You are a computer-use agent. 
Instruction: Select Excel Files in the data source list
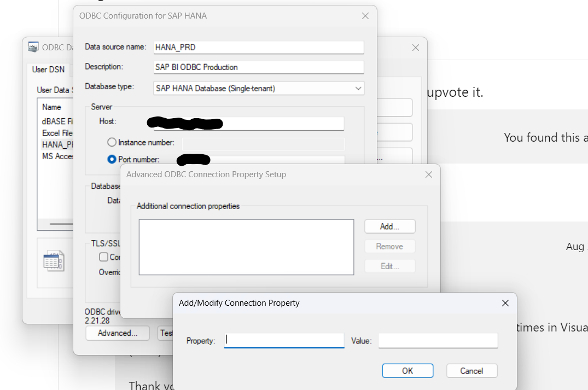pos(57,133)
